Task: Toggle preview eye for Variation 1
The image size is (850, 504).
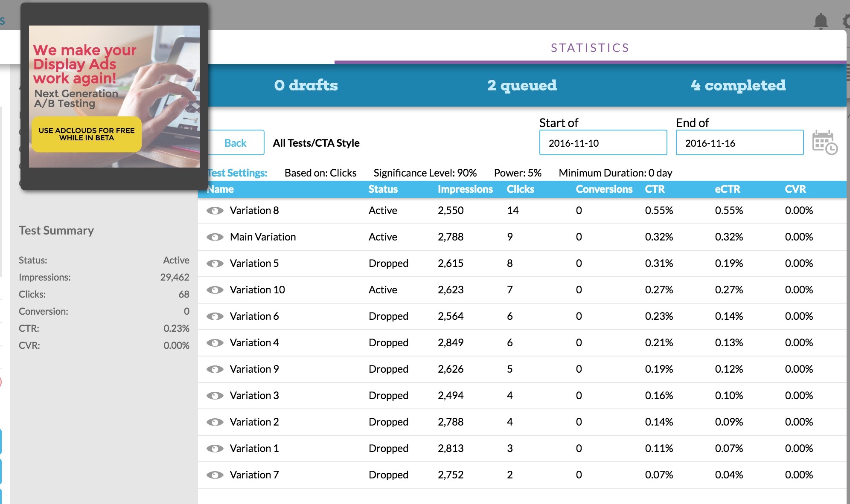Action: 215,449
